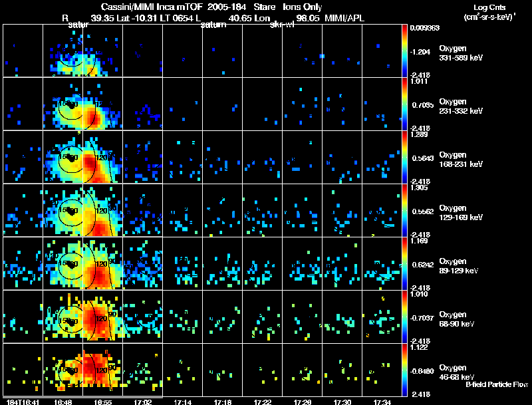Click the Oxygen 129-169 keV row label
The height and width of the screenshot is (405, 532).
461,213
